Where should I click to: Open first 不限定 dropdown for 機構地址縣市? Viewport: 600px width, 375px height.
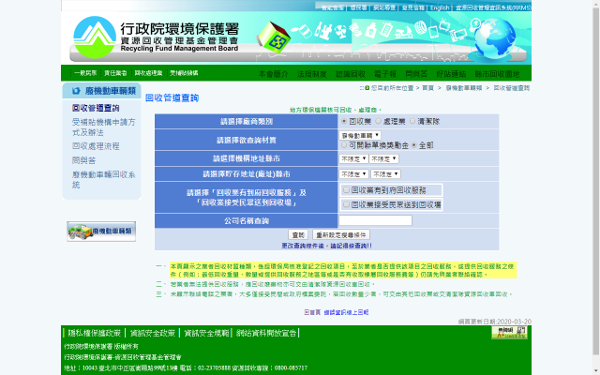click(353, 158)
